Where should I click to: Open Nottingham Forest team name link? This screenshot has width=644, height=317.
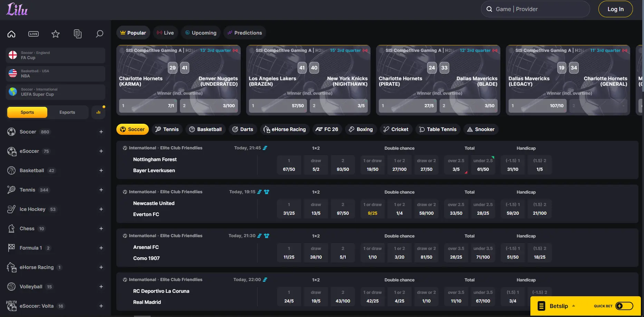point(155,159)
